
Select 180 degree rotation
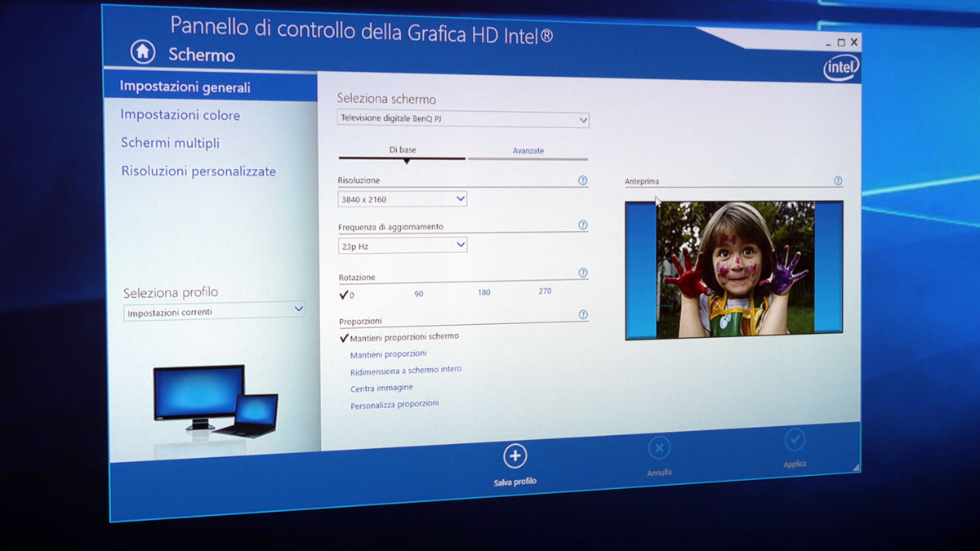pyautogui.click(x=484, y=292)
